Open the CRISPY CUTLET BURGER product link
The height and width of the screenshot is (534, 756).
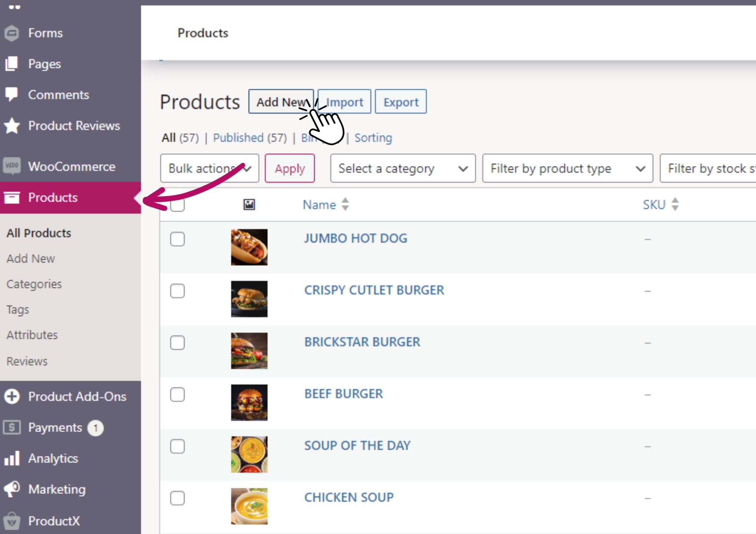click(x=374, y=290)
